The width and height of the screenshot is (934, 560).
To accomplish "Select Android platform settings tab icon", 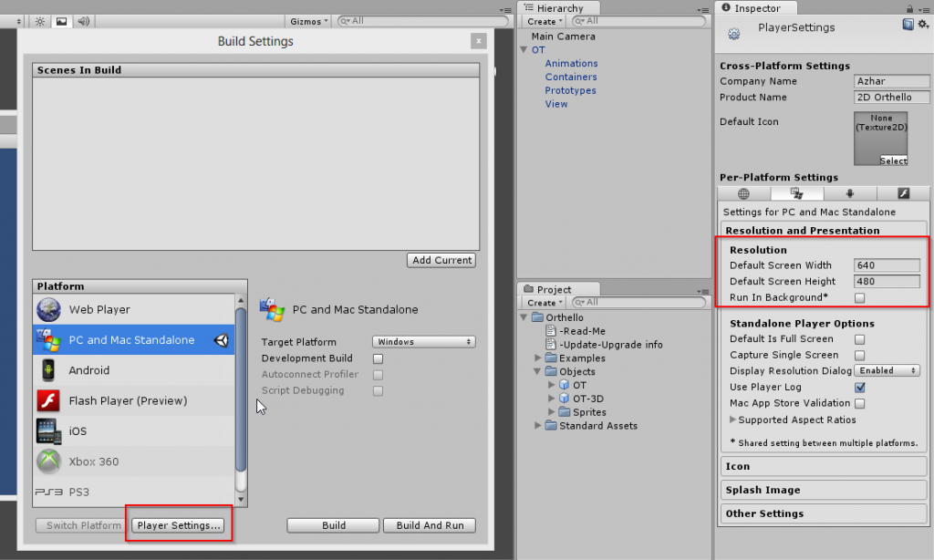I will pyautogui.click(x=850, y=193).
